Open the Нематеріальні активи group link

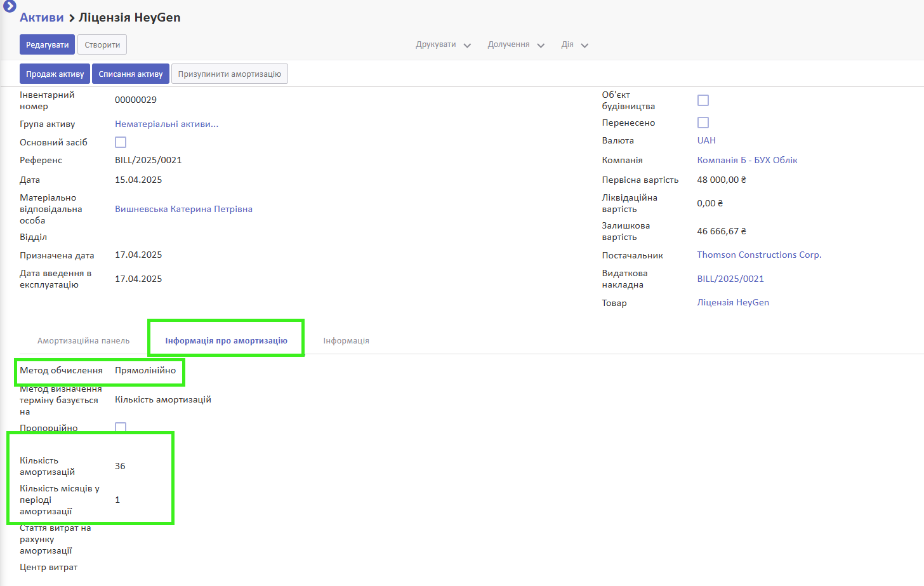point(166,124)
